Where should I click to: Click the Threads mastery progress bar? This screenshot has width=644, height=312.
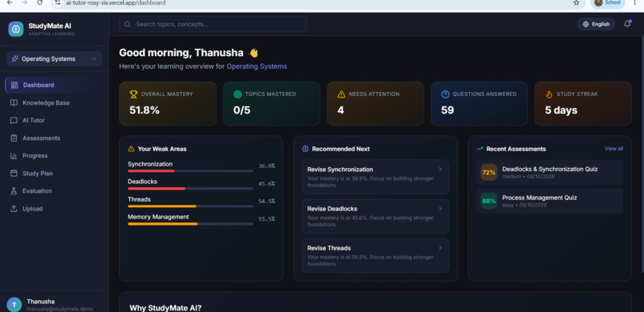[x=190, y=206]
